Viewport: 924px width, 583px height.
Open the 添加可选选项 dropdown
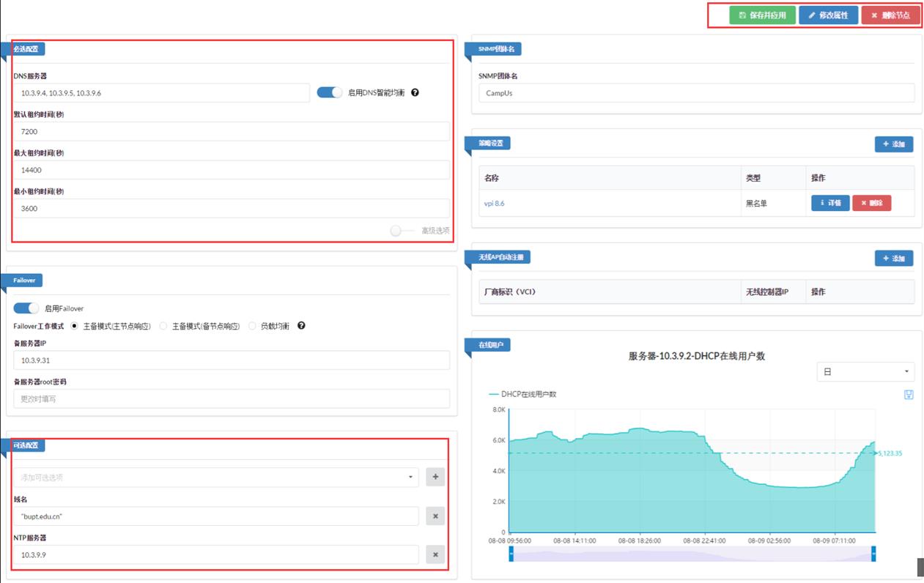click(x=215, y=478)
